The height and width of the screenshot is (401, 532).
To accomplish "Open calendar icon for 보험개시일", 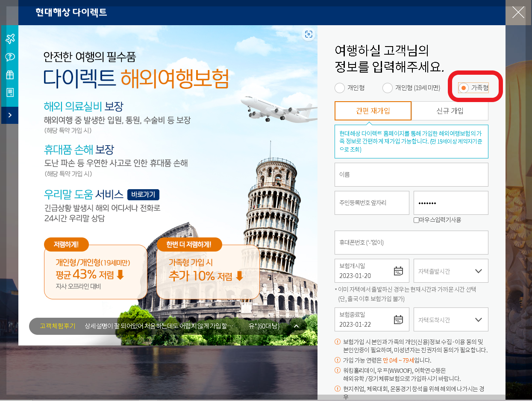I will [x=398, y=271].
